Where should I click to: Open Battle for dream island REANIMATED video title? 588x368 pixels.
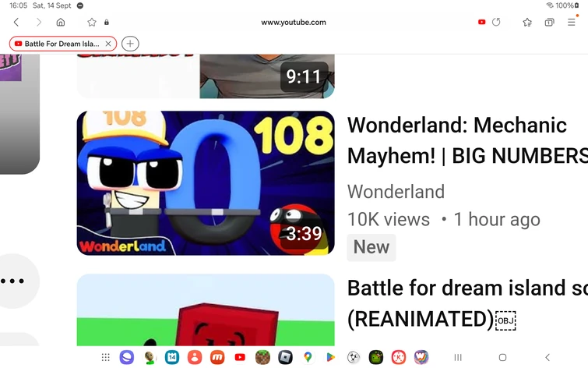coord(467,303)
